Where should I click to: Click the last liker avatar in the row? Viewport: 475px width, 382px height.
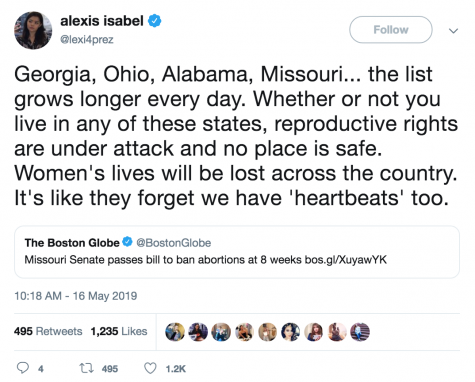point(360,332)
